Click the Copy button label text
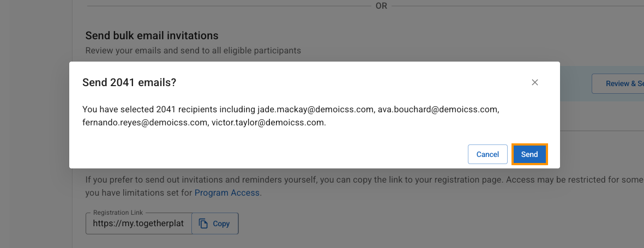The image size is (644, 248). click(x=221, y=223)
